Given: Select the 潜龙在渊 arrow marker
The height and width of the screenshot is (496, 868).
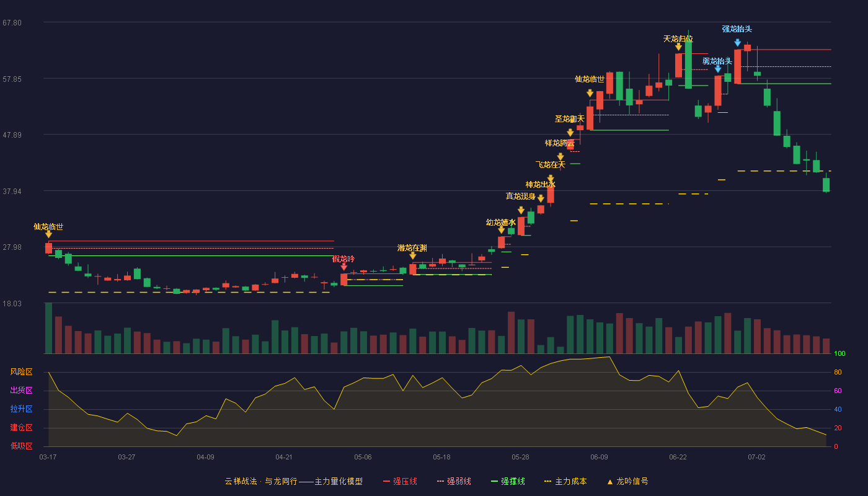Looking at the screenshot, I should (x=412, y=255).
